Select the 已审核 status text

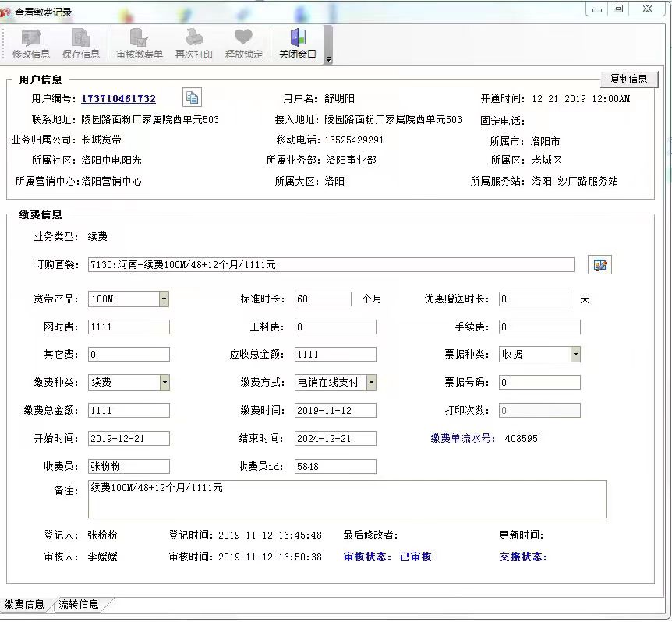click(416, 557)
